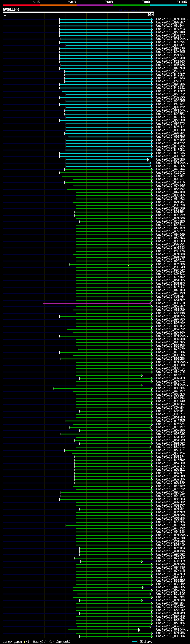Screen dimensions: 190x644
Task: Select hit label UniRef100_B4FET1
Action: (170, 375)
